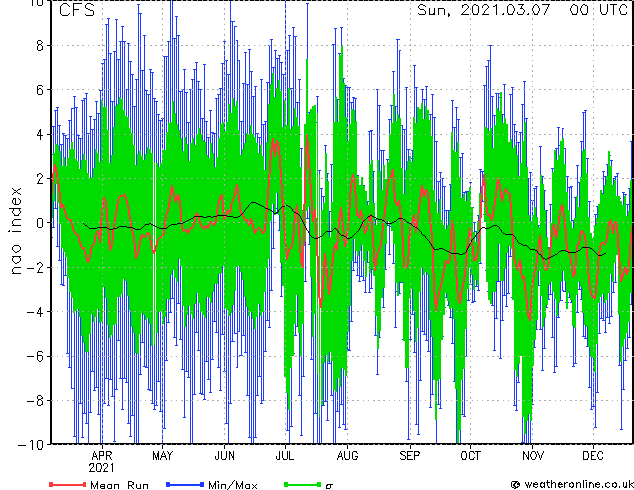Click the MAY month label
This screenshot has width=634, height=490.
coord(163,456)
